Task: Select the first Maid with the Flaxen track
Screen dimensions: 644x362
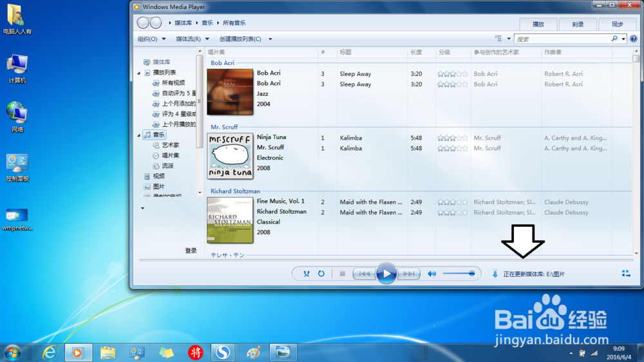Action: pyautogui.click(x=371, y=202)
